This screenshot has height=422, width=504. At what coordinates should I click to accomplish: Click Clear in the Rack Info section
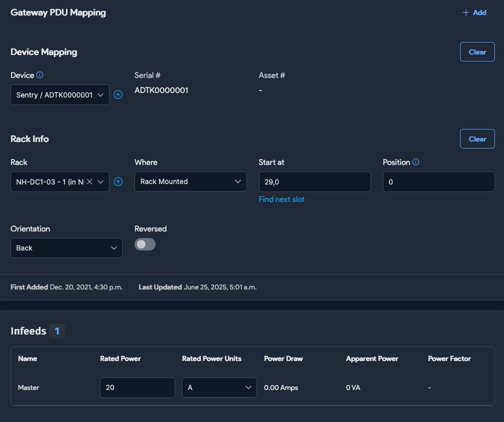(x=477, y=138)
